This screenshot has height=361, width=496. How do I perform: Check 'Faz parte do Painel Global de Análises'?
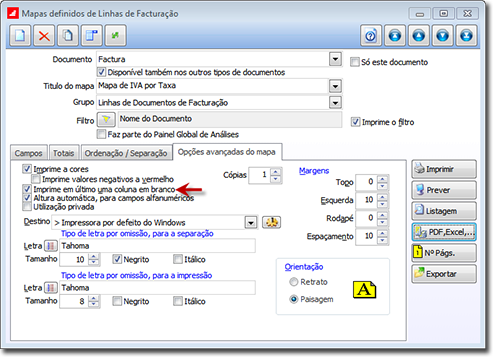pyautogui.click(x=101, y=134)
